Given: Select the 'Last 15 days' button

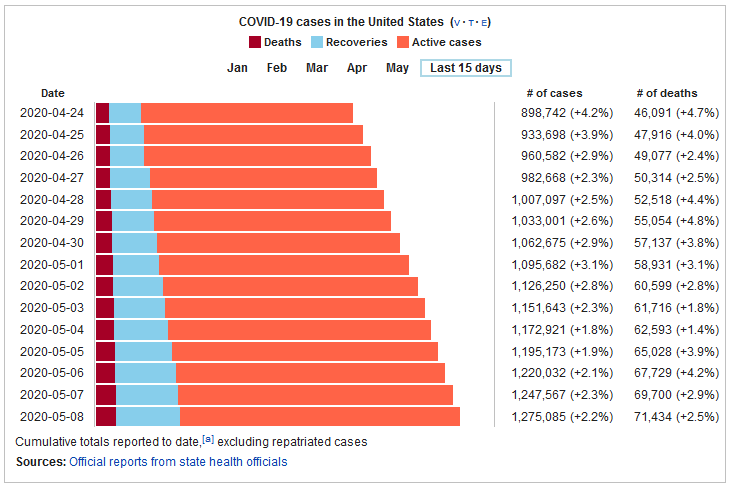Looking at the screenshot, I should (466, 68).
